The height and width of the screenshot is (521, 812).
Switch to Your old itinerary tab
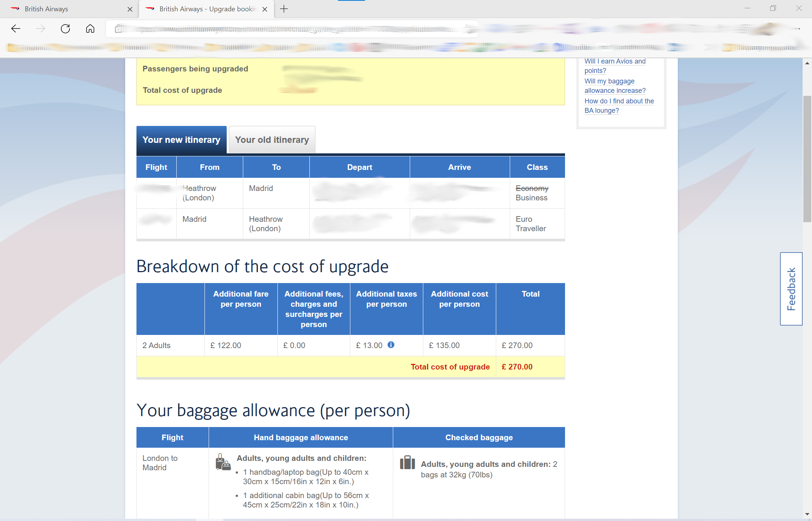272,140
